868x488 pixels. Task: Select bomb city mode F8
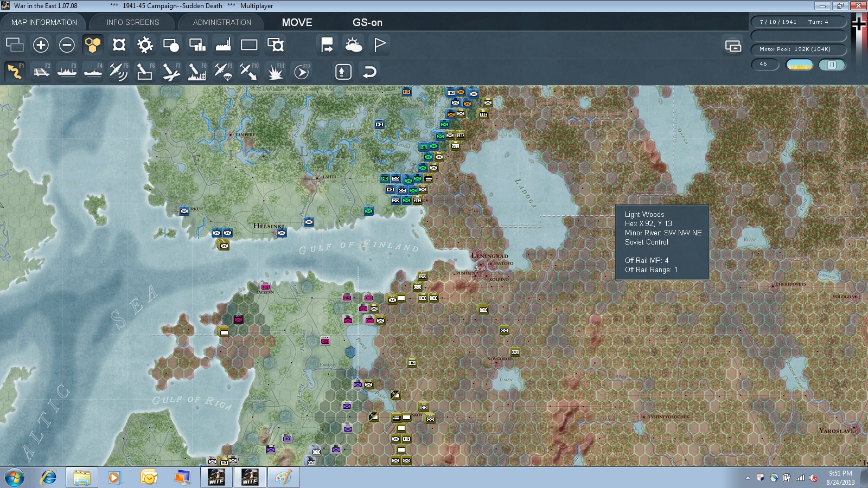[197, 72]
